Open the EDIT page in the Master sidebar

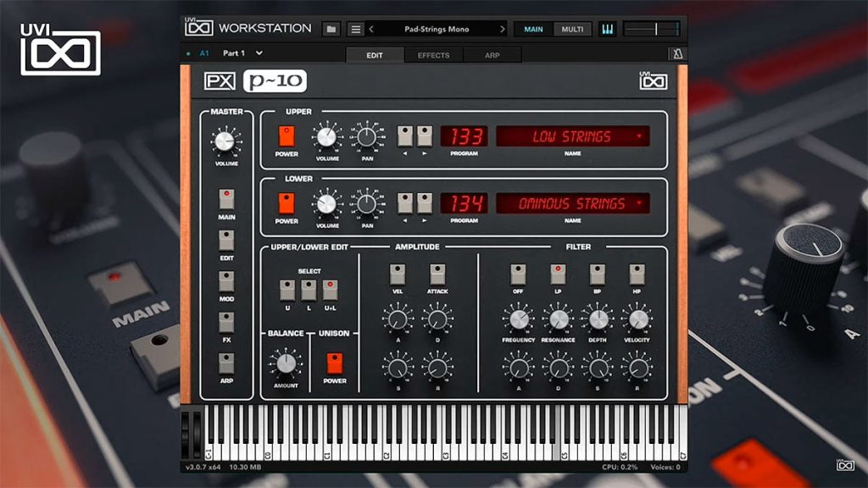point(226,240)
